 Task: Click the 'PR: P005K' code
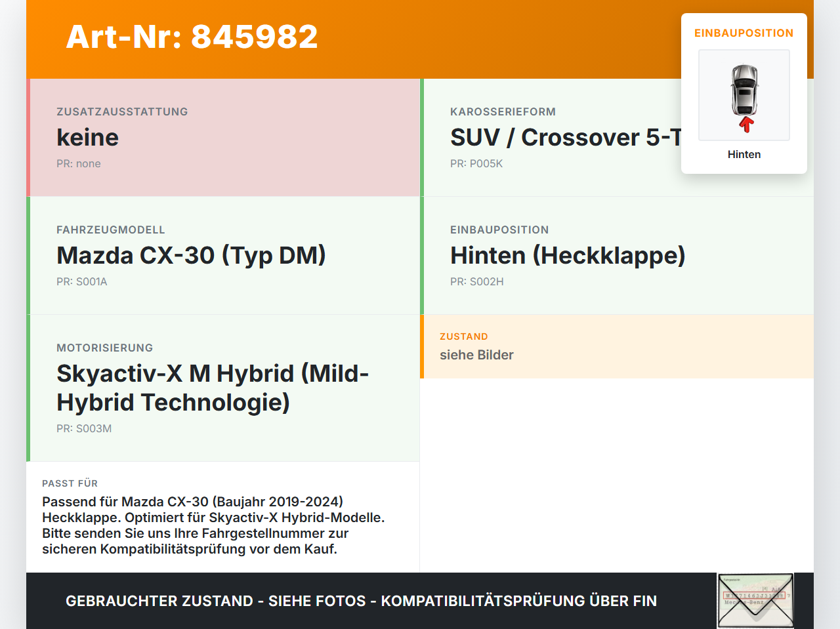point(476,164)
